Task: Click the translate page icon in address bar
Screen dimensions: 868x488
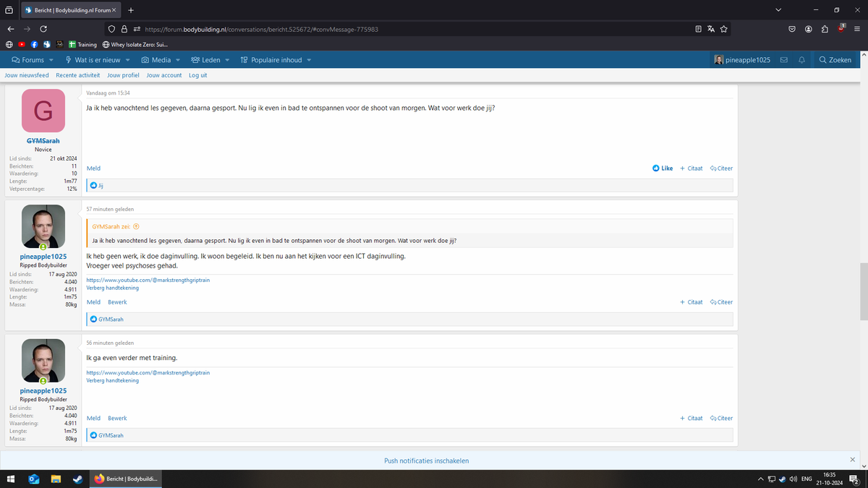Action: (x=711, y=30)
